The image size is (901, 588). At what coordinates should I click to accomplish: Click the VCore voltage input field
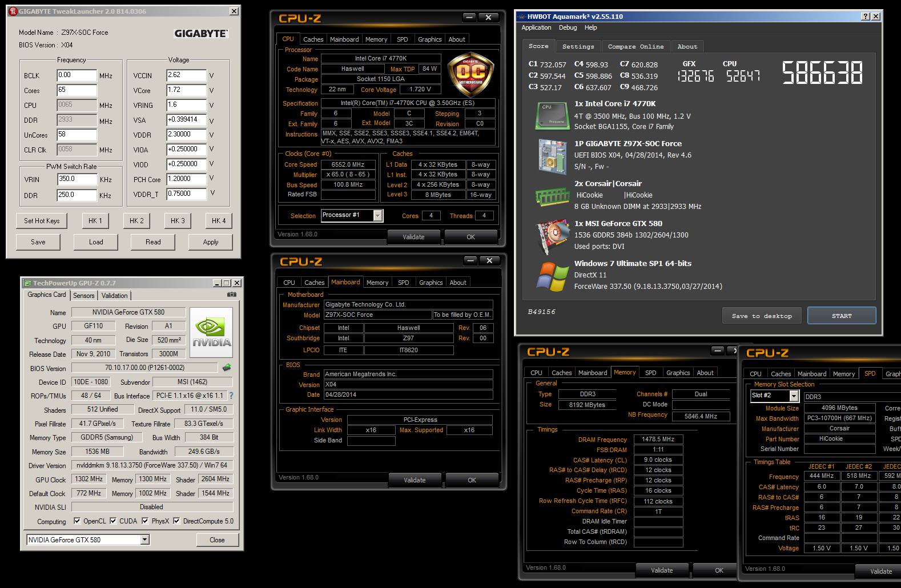point(187,90)
